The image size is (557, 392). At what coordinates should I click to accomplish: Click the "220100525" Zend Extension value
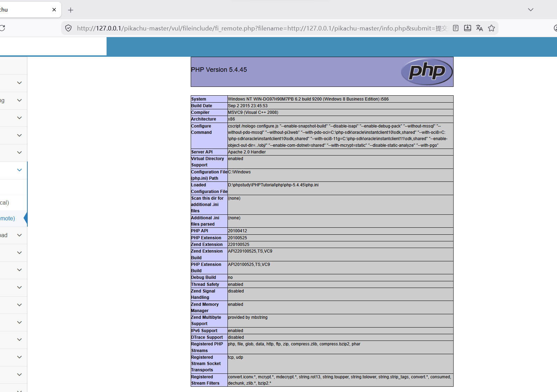[x=239, y=245]
